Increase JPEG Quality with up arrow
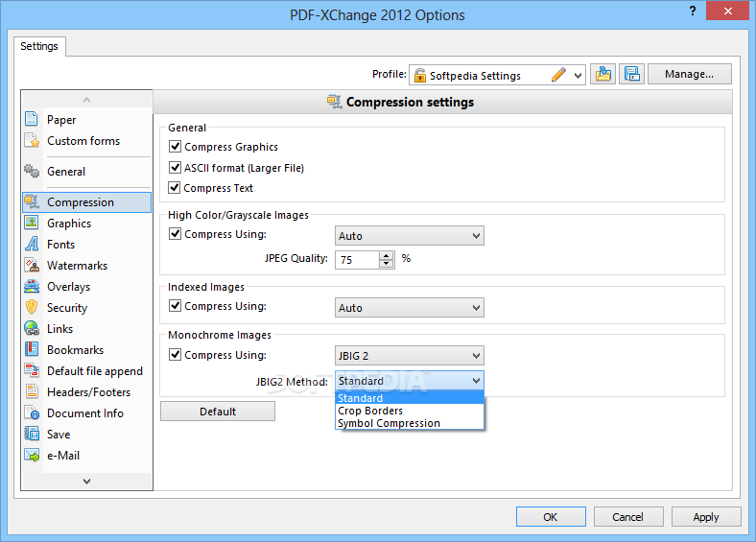Screen dimensions: 756x542 387,255
